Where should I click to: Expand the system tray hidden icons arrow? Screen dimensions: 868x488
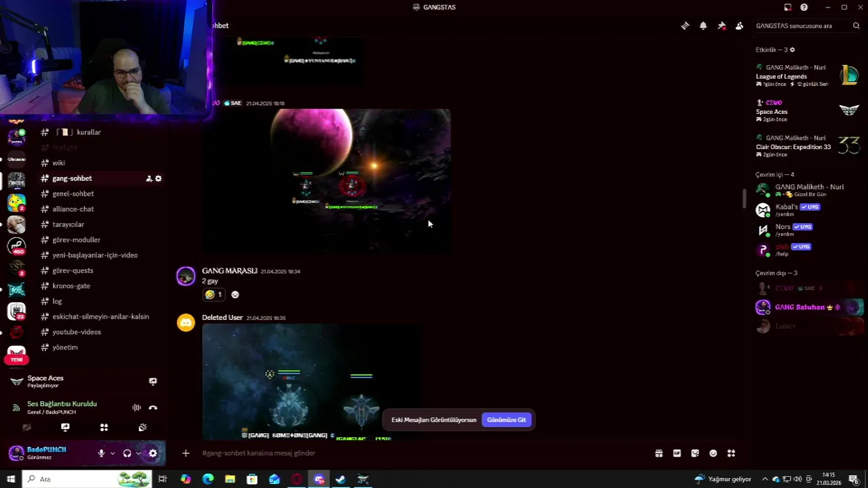point(765,479)
